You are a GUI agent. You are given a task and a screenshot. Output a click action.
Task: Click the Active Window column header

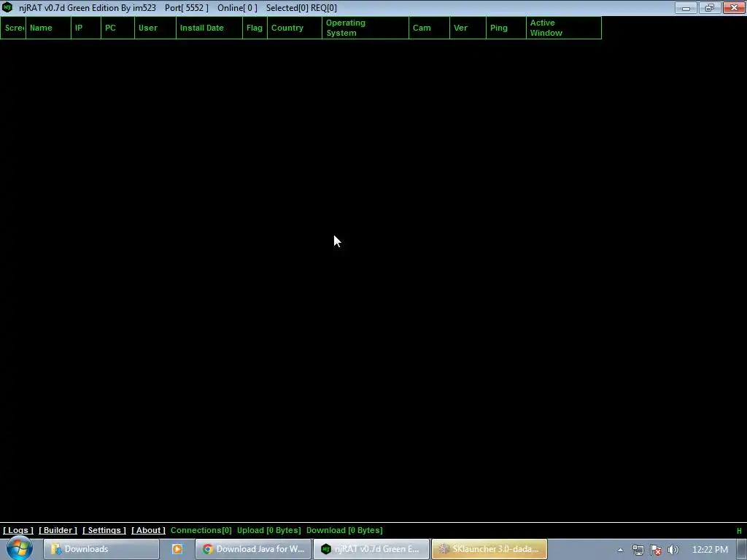pos(564,28)
